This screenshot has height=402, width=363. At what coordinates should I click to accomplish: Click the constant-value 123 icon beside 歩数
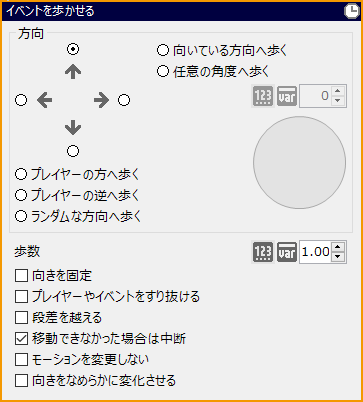click(263, 252)
